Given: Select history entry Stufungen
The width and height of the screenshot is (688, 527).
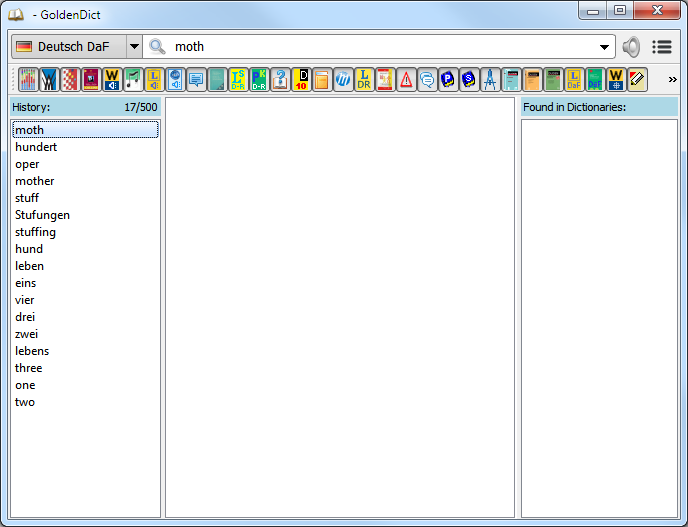Looking at the screenshot, I should [x=86, y=215].
